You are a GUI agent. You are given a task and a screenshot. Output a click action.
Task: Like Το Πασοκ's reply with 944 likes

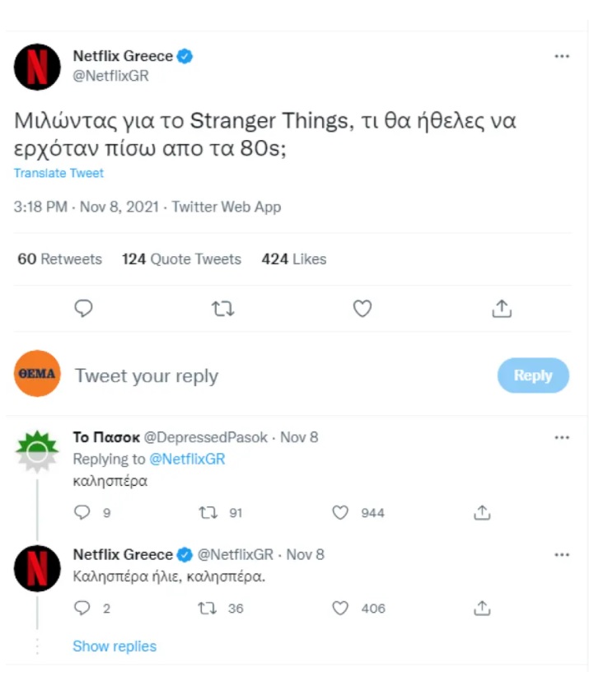click(341, 512)
